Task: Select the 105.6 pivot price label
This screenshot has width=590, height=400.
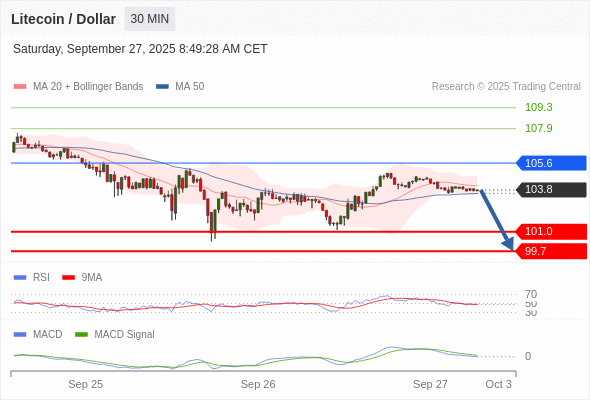Action: (551, 163)
